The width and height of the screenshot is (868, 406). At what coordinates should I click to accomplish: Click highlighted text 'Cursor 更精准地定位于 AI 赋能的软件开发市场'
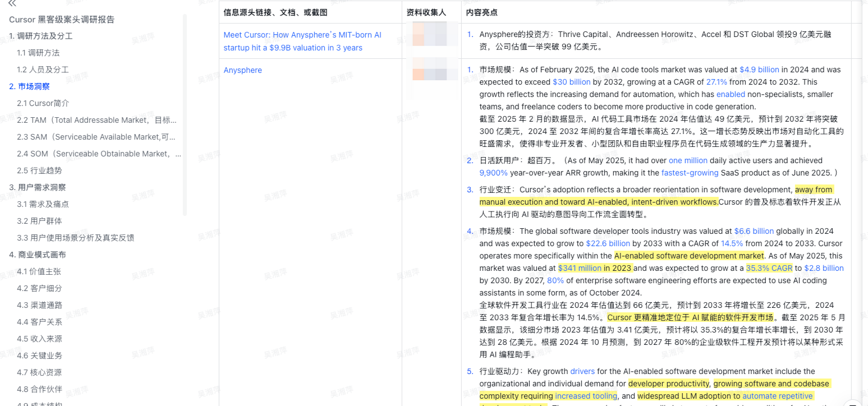pyautogui.click(x=691, y=317)
